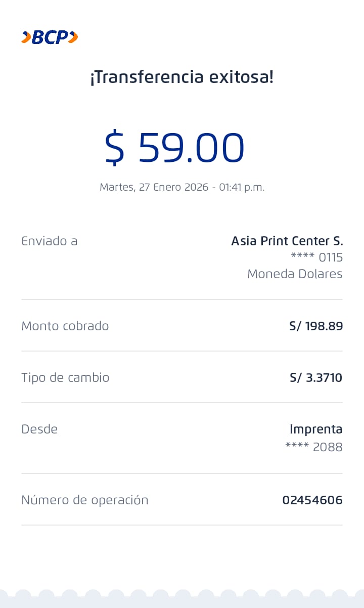Viewport: 364px width, 608px height.
Task: Click the Tipo de cambio label
Action: click(x=65, y=377)
